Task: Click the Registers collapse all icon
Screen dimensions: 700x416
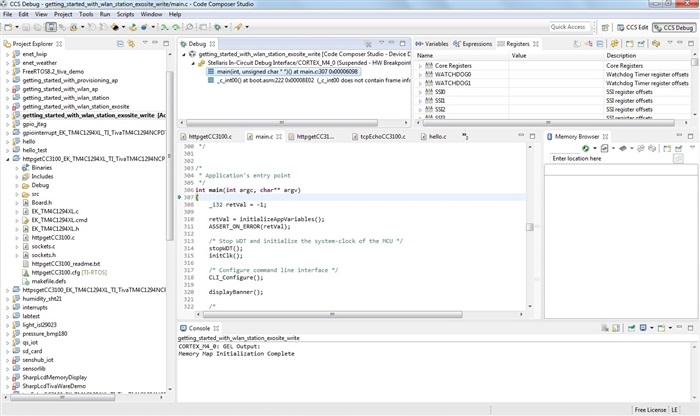Action: pyautogui.click(x=600, y=44)
